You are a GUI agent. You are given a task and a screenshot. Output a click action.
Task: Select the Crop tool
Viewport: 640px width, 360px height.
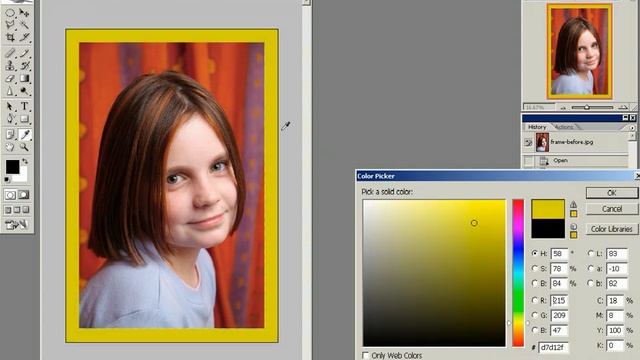coord(10,38)
